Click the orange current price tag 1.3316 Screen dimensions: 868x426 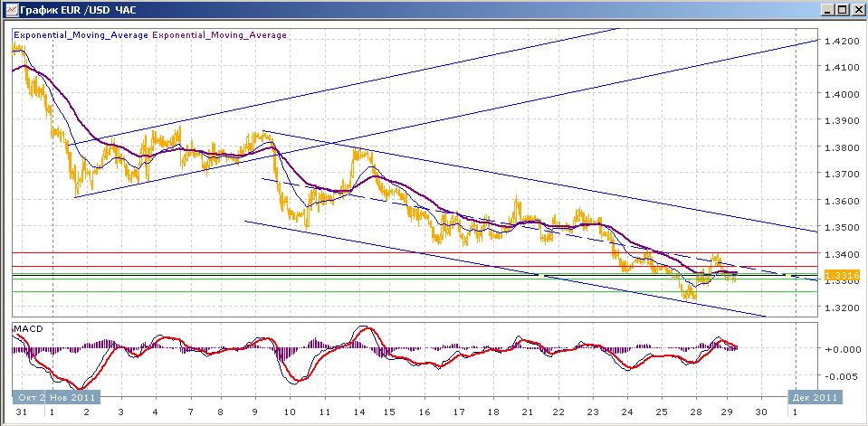tap(842, 276)
